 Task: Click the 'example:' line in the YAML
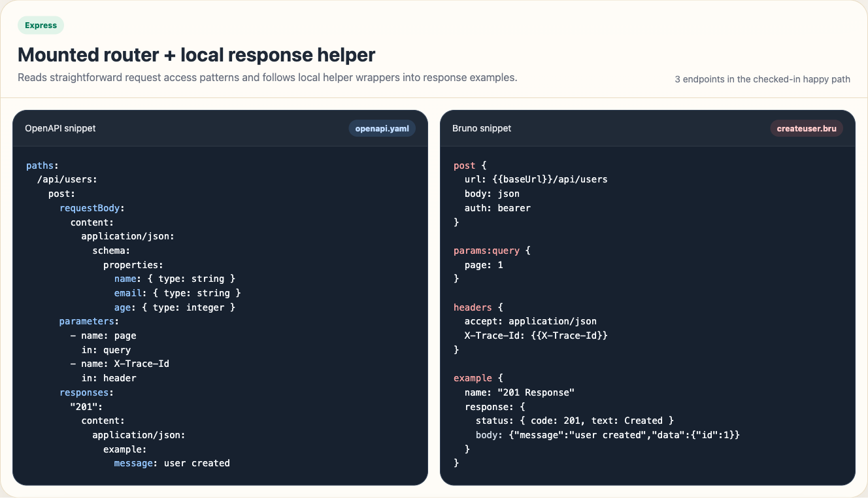[125, 449]
